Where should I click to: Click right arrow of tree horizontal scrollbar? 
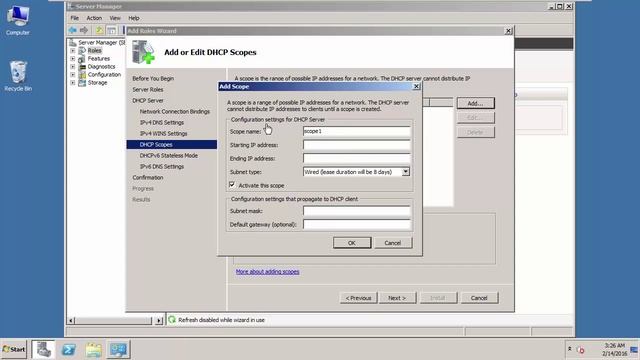159,321
